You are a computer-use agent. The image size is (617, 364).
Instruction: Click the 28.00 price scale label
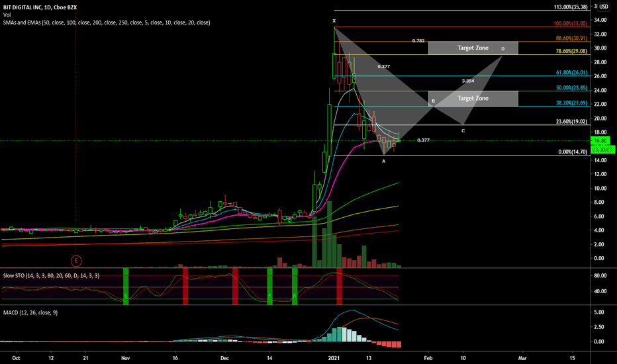600,62
